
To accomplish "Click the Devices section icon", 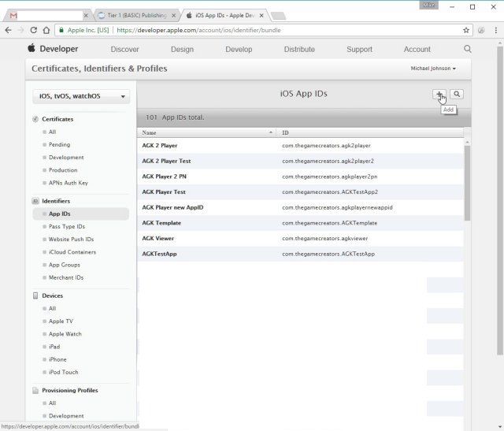I will 35,295.
